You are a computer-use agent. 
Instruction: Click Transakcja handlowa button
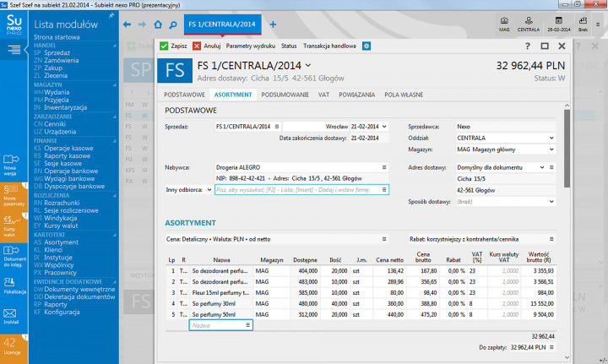330,46
